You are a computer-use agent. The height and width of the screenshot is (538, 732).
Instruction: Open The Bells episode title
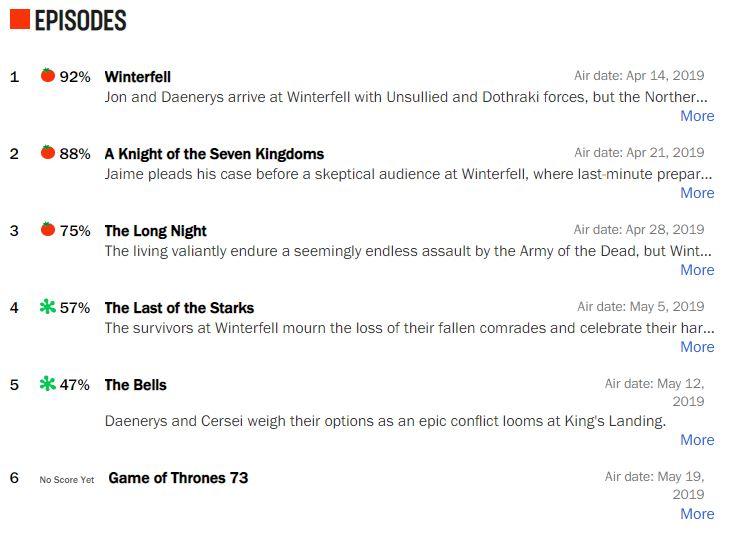135,385
